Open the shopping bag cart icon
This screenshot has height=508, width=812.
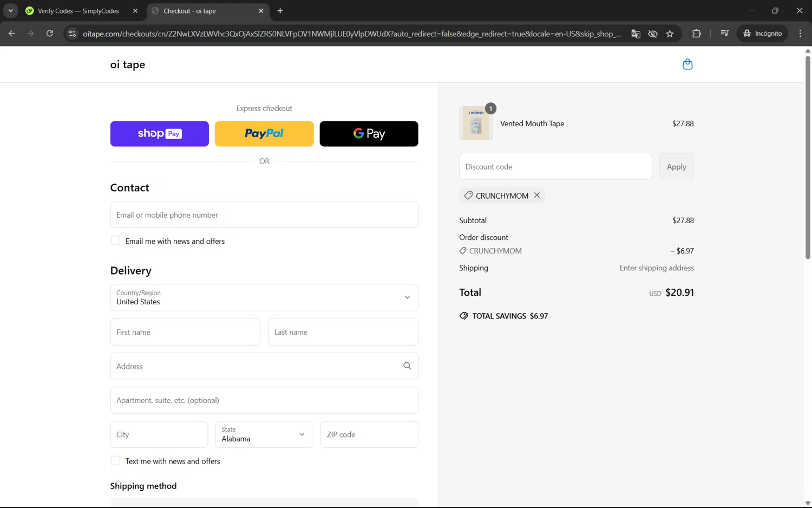[x=687, y=64]
